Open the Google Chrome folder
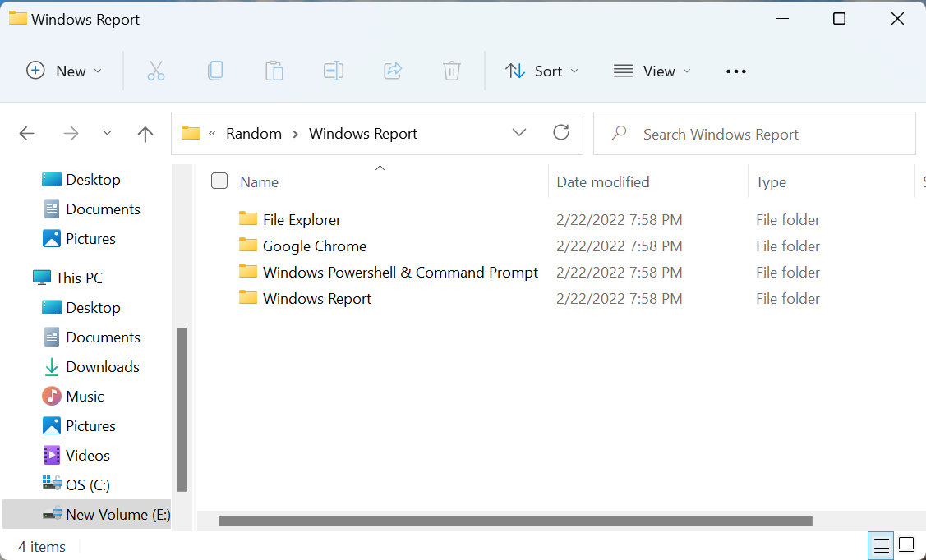 313,246
